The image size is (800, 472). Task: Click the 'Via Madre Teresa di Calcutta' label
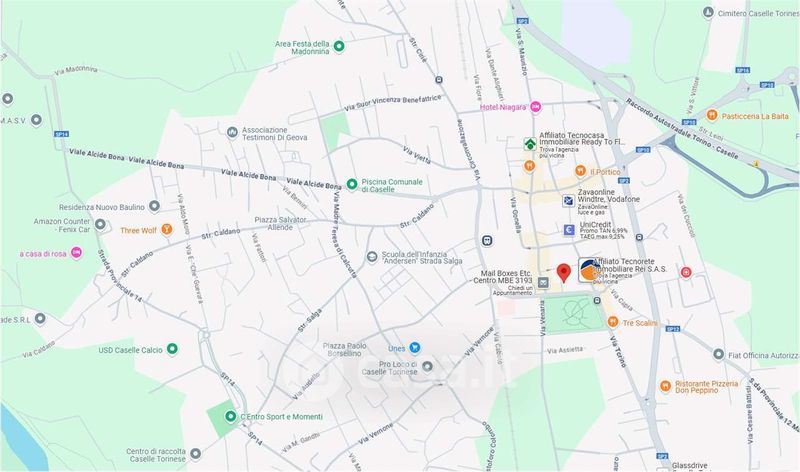tap(344, 234)
